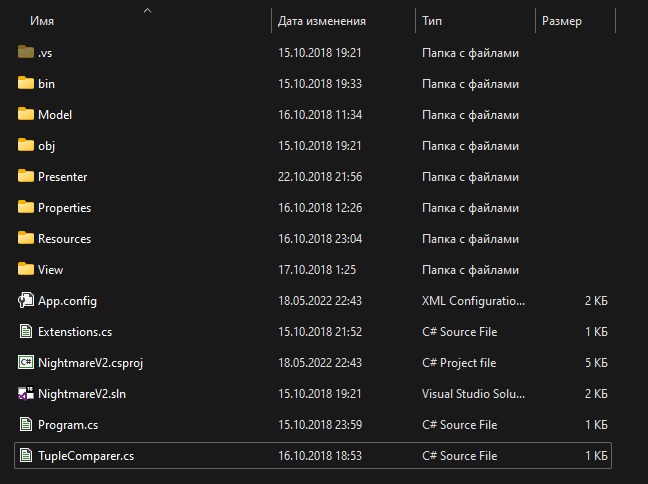Click the NightmareV2.csproj project icon
648x484 pixels.
(x=26, y=362)
